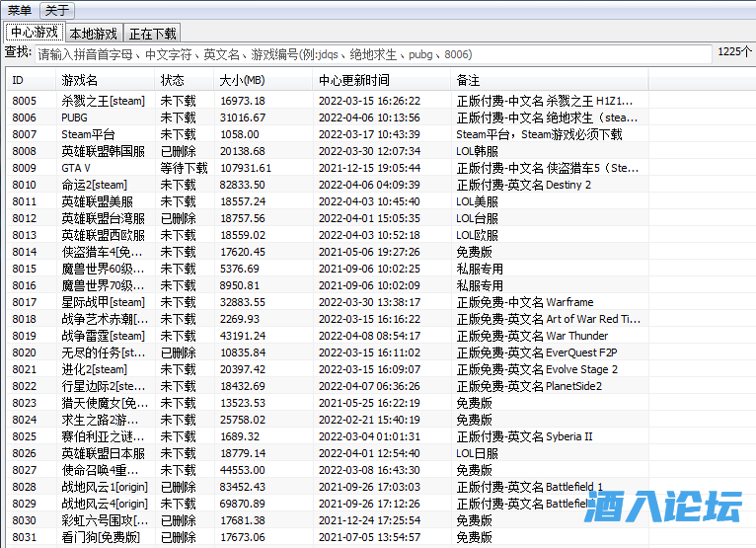Sort by the 中心更新时间 column header
The height and width of the screenshot is (548, 756).
tap(382, 81)
